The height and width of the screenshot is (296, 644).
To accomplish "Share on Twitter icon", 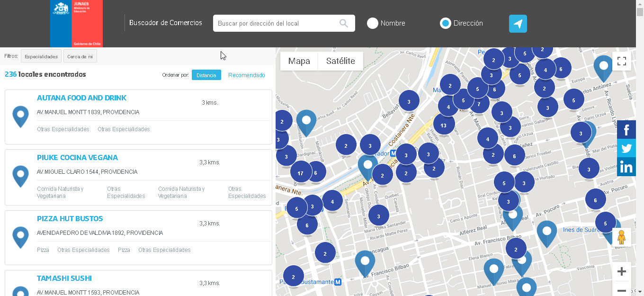I will (x=626, y=148).
